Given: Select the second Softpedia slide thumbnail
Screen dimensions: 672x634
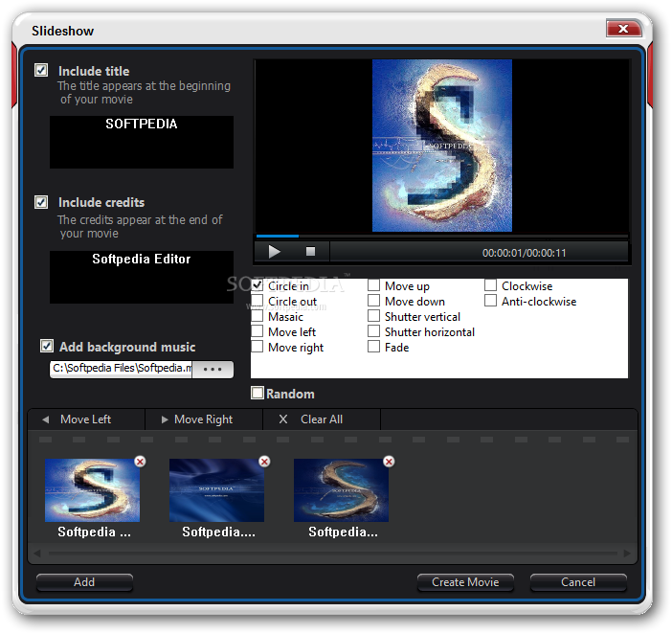Looking at the screenshot, I should 217,490.
